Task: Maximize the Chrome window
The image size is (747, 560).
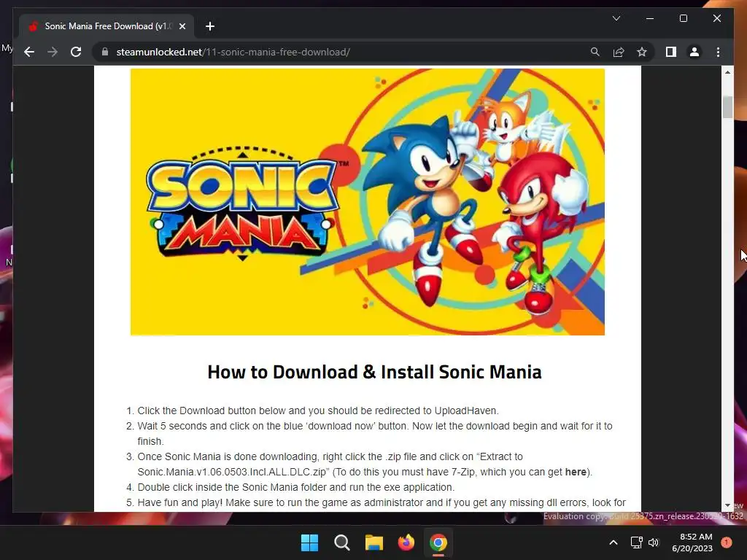Action: tap(683, 18)
